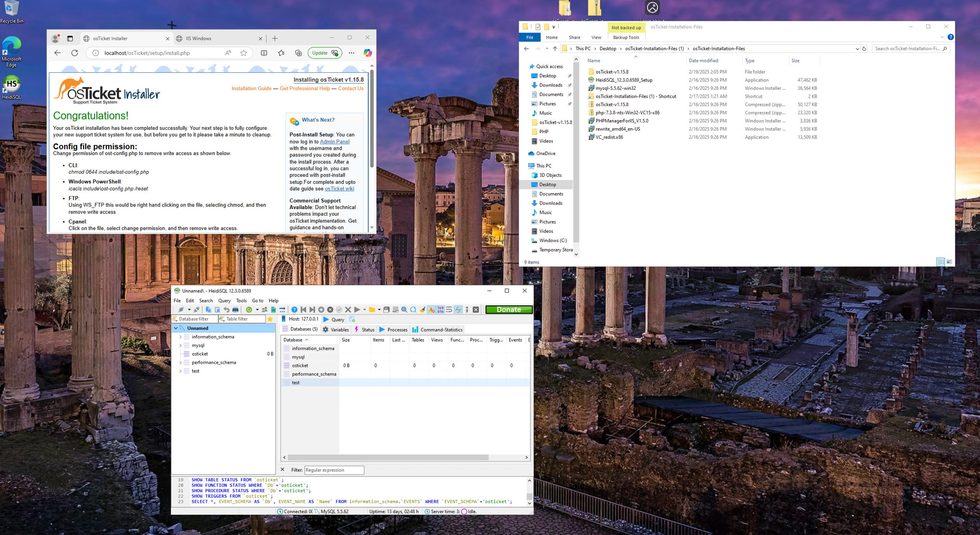Click the CSV export icon in HeidiSQL
This screenshot has width=980, height=535.
[273, 310]
